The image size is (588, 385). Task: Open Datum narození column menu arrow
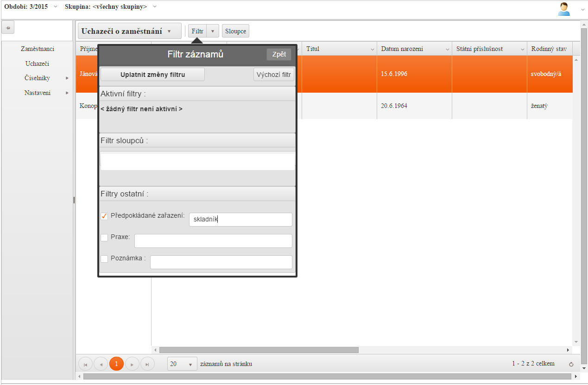point(447,49)
